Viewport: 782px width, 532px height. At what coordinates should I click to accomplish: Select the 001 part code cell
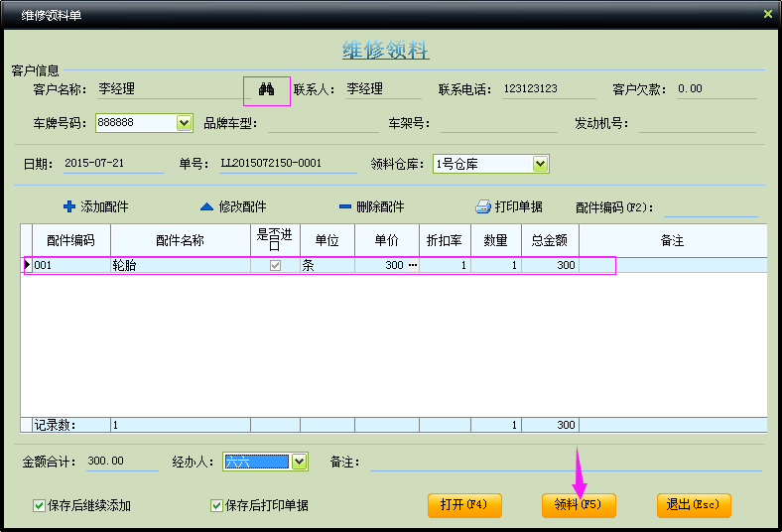(x=71, y=265)
